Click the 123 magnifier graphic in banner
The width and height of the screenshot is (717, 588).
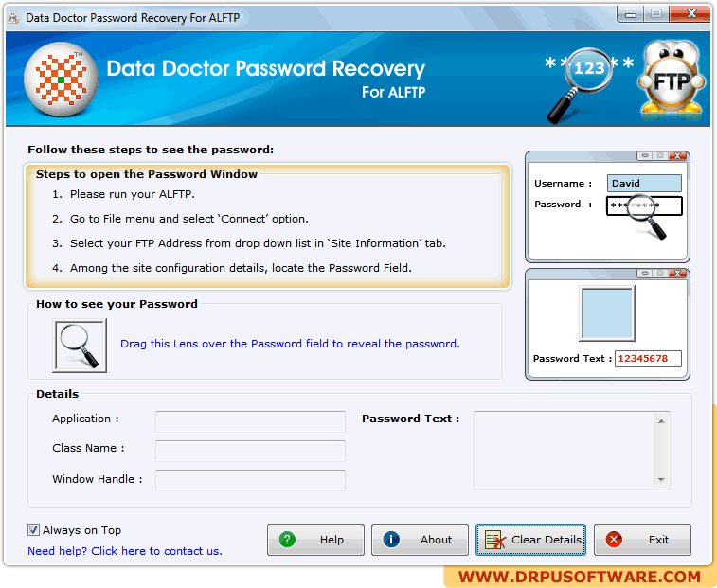pos(582,84)
